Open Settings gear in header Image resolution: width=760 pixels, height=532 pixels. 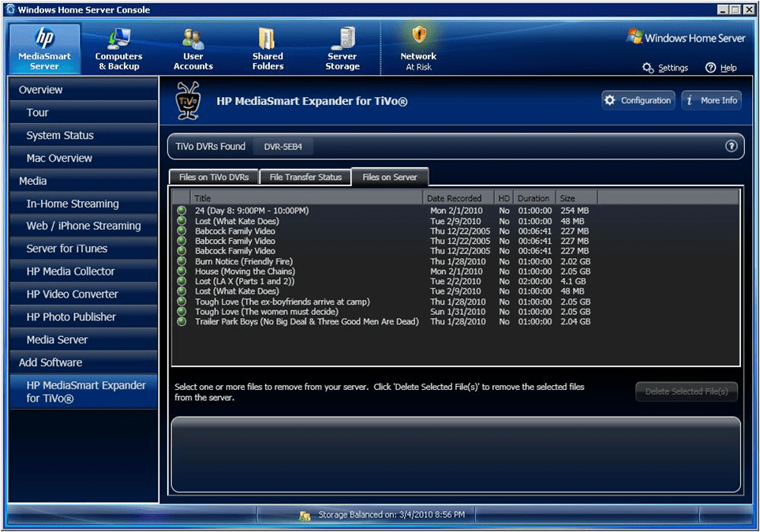tap(665, 68)
